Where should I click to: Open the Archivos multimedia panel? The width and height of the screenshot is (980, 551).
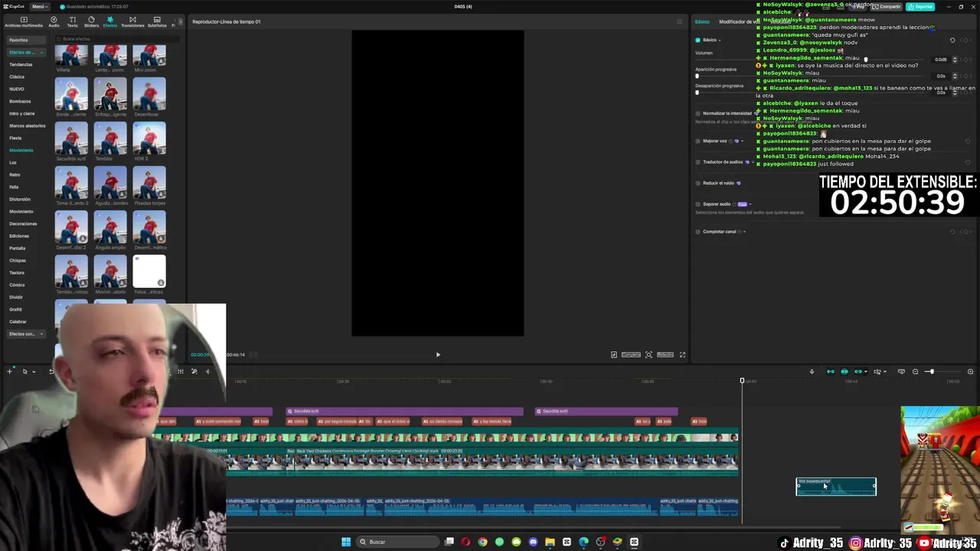pyautogui.click(x=23, y=21)
